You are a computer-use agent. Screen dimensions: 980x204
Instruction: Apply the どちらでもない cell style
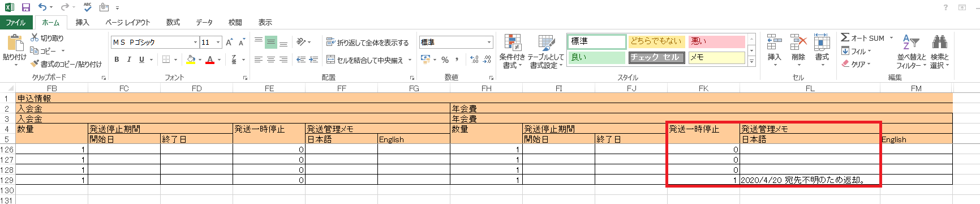(x=656, y=41)
